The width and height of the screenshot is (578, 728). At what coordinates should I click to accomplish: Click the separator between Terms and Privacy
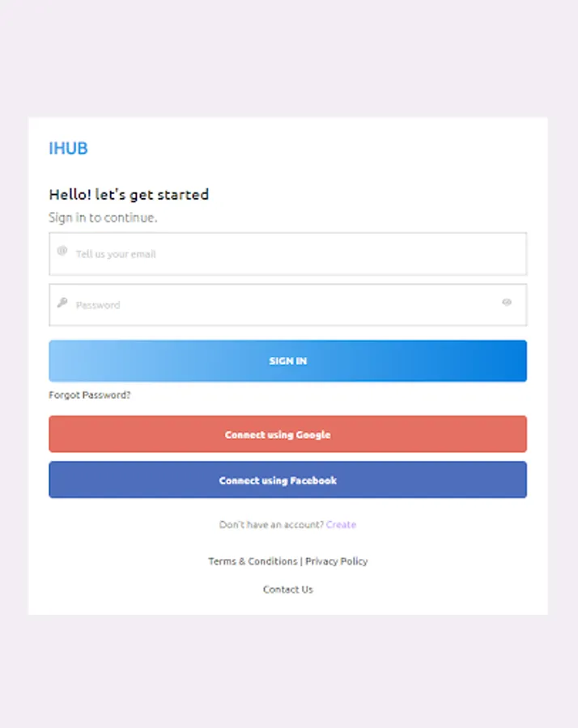pyautogui.click(x=301, y=561)
